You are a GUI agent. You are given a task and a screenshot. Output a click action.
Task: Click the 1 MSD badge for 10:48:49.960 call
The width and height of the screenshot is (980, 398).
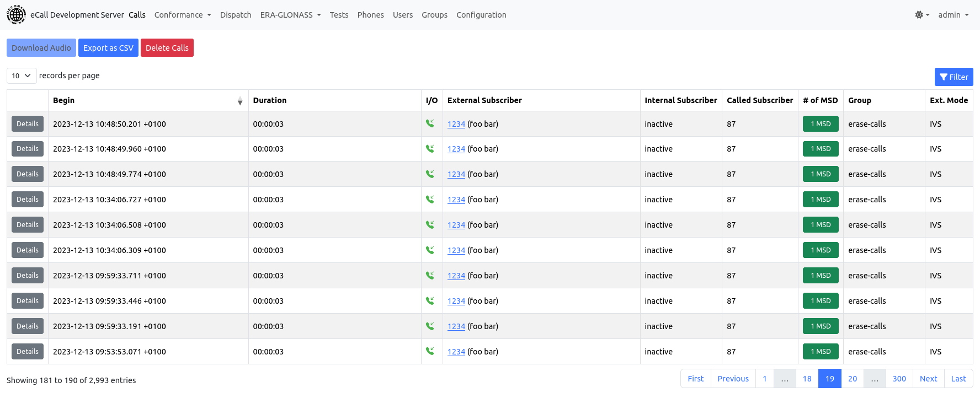pos(821,149)
